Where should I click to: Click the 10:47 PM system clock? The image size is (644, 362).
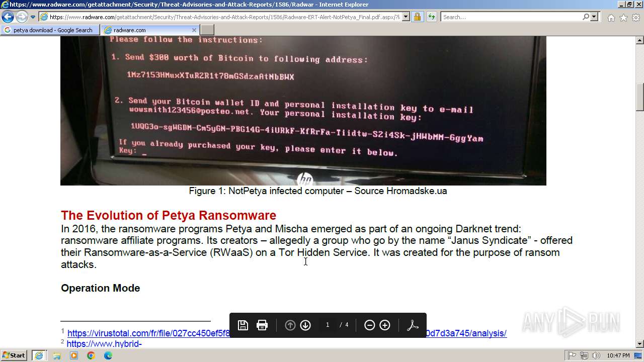click(618, 355)
